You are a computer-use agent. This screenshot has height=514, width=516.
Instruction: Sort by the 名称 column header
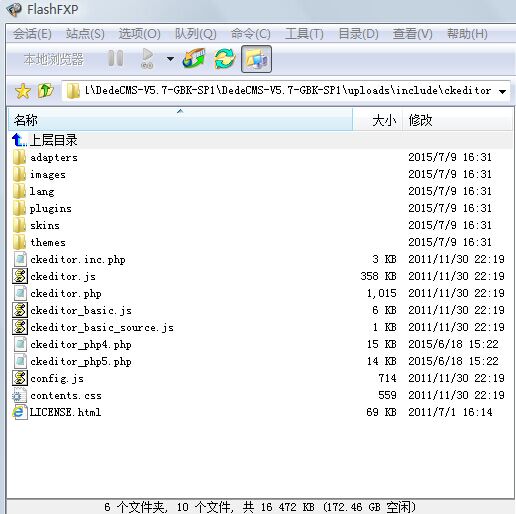[180, 120]
